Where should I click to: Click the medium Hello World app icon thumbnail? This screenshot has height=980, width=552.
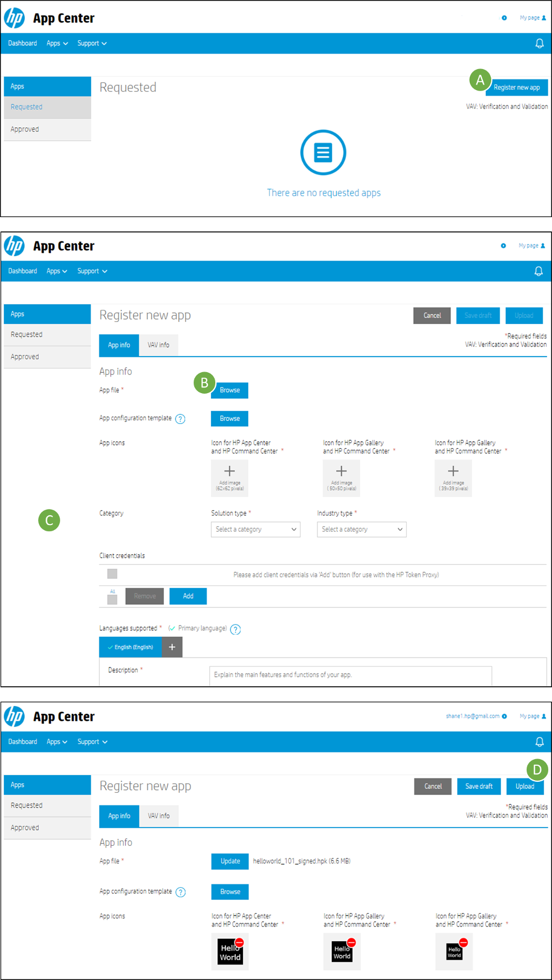342,951
